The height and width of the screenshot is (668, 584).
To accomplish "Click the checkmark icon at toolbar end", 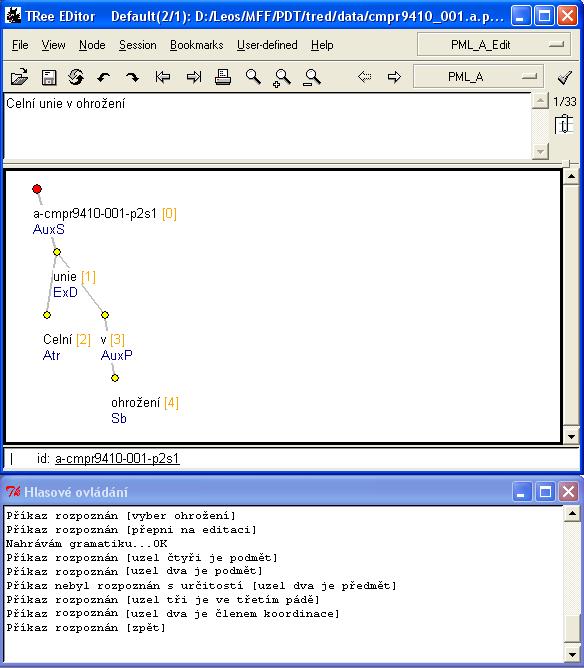I will [565, 77].
